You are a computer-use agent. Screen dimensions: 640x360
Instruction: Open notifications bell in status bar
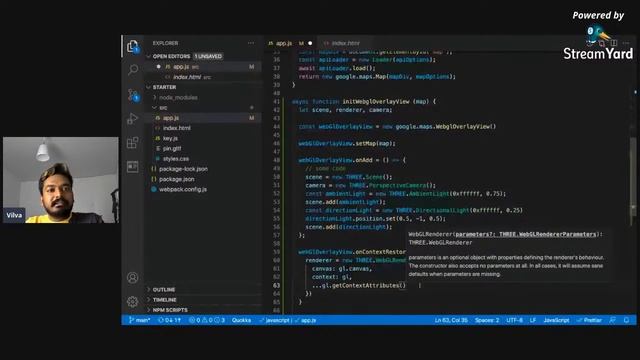[x=627, y=320]
